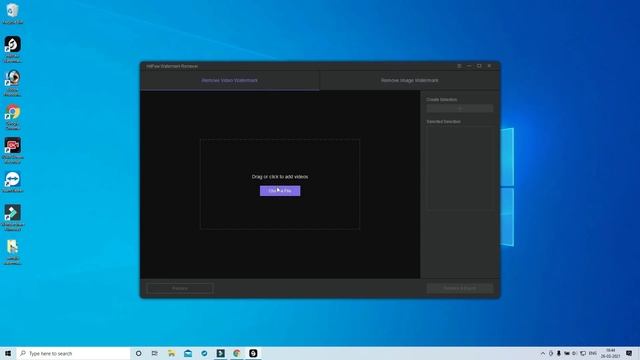640x360 pixels.
Task: Select the second desktop shortcut below Recycle Bin
Action: click(x=13, y=83)
